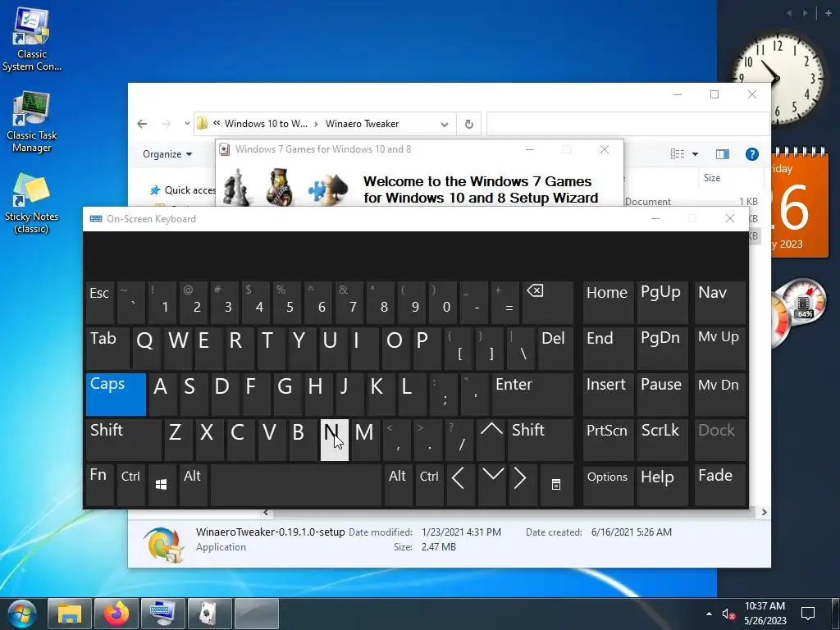Toggle the right Alt key
The image size is (840, 630).
pyautogui.click(x=398, y=486)
